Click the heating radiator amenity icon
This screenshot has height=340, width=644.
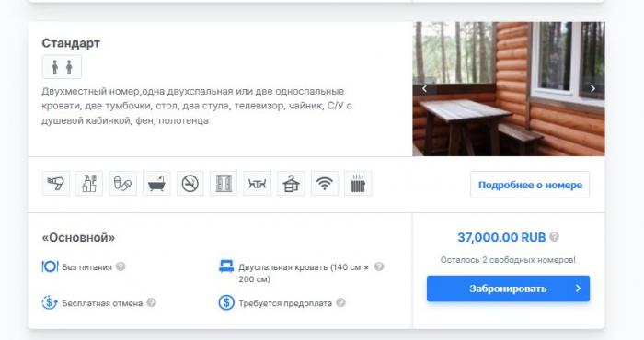tap(358, 184)
